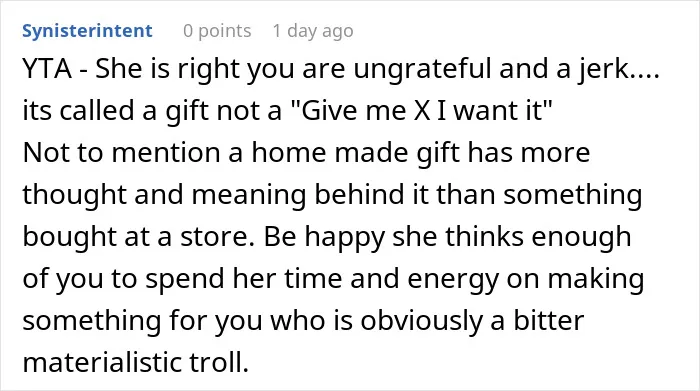Click the "0 points" score label
Screen dimensions: 700x391
[x=217, y=31]
